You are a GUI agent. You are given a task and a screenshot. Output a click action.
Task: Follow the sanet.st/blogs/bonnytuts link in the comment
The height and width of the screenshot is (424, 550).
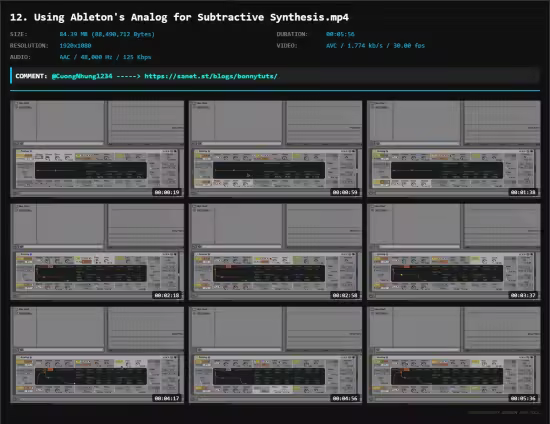pyautogui.click(x=211, y=76)
